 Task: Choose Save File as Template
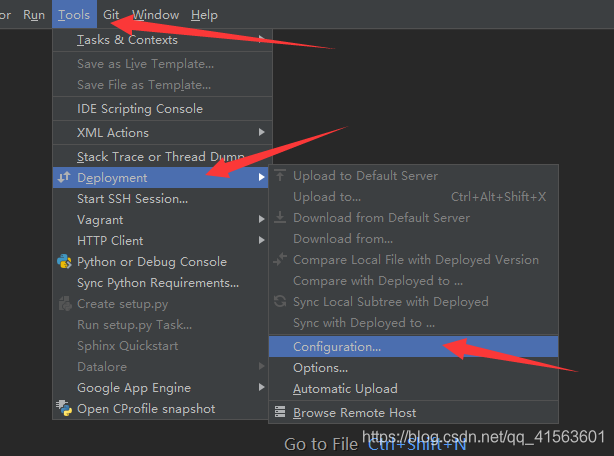pyautogui.click(x=163, y=85)
